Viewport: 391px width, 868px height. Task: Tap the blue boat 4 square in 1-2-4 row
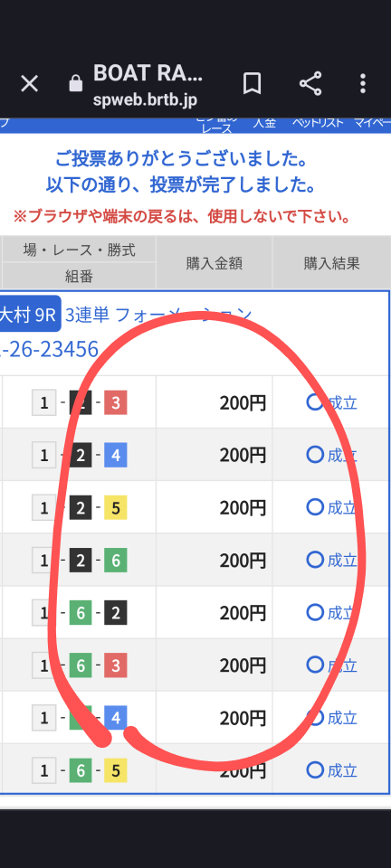pos(116,456)
